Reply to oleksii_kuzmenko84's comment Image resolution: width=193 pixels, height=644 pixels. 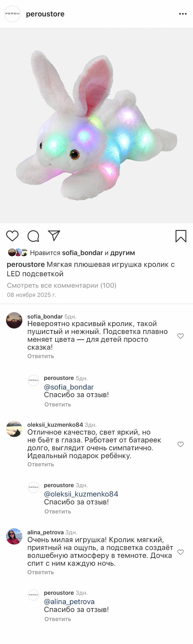point(40,464)
